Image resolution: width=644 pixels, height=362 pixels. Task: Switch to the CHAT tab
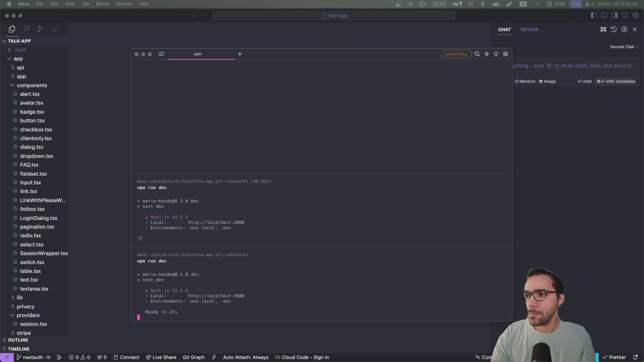pyautogui.click(x=504, y=29)
